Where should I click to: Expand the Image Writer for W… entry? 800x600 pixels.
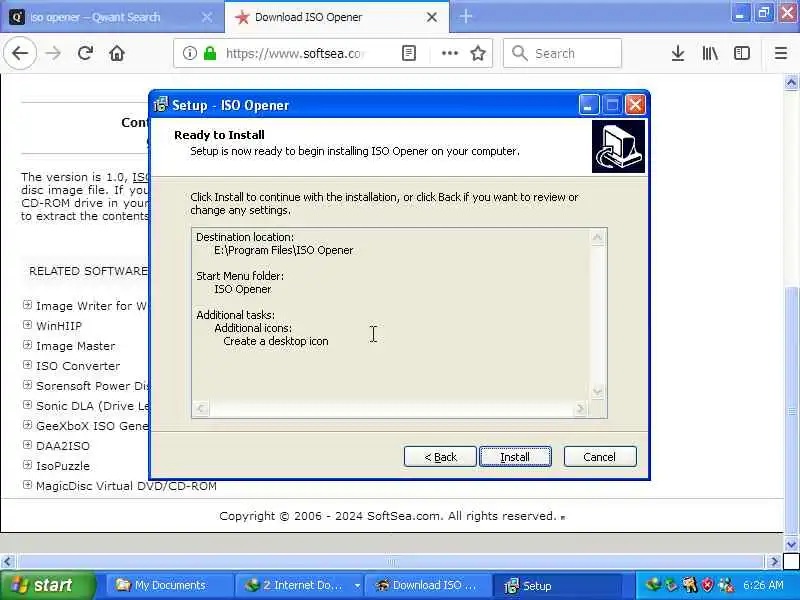28,305
